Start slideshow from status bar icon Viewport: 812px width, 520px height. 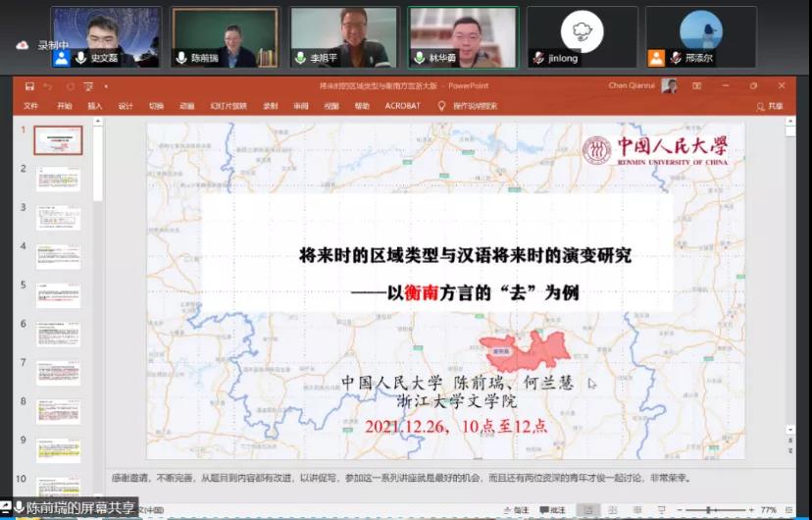tap(660, 510)
